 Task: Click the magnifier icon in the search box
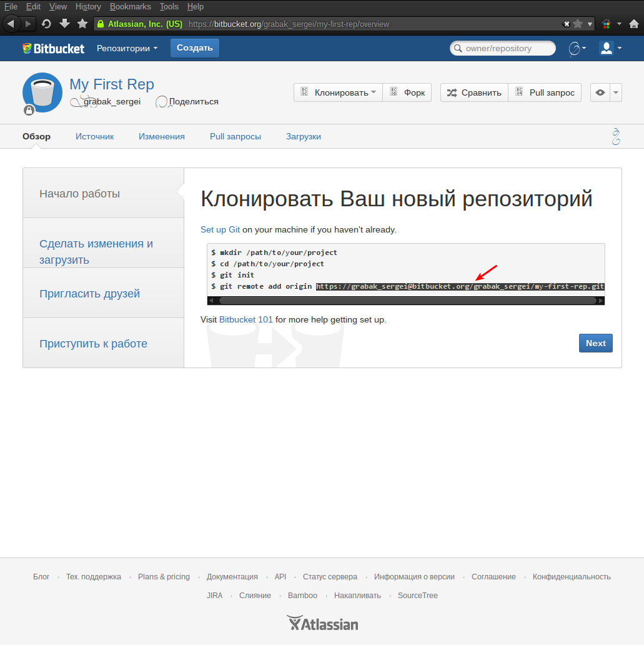(457, 48)
